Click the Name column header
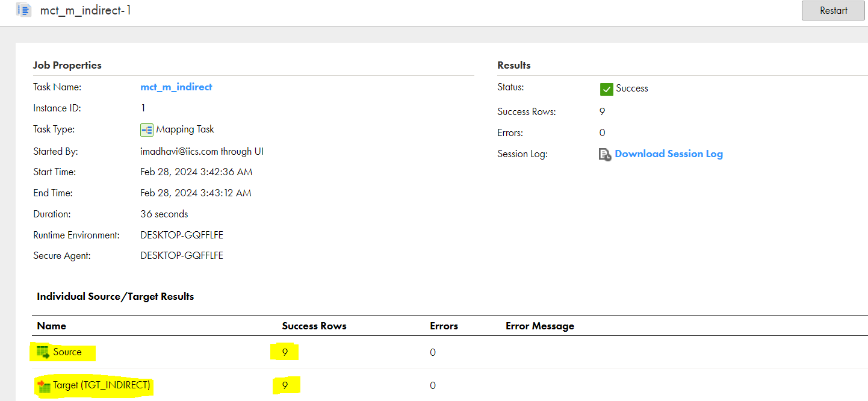This screenshot has height=401, width=868. tap(52, 326)
